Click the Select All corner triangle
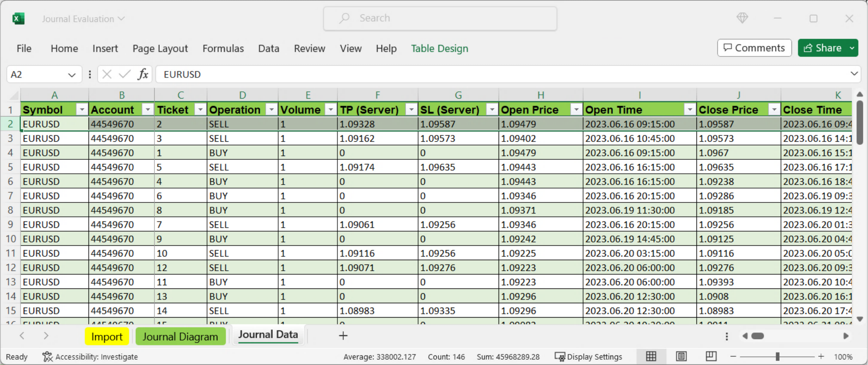The height and width of the screenshot is (365, 868). click(x=14, y=95)
